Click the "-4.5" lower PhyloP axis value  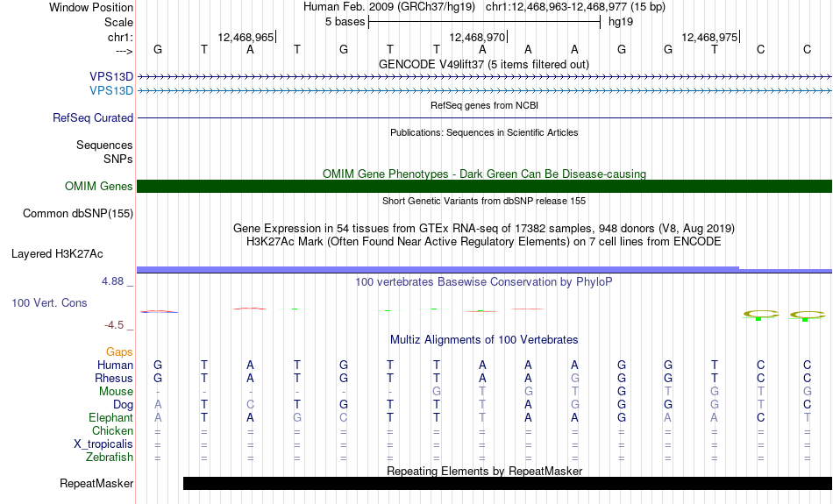pyautogui.click(x=114, y=325)
